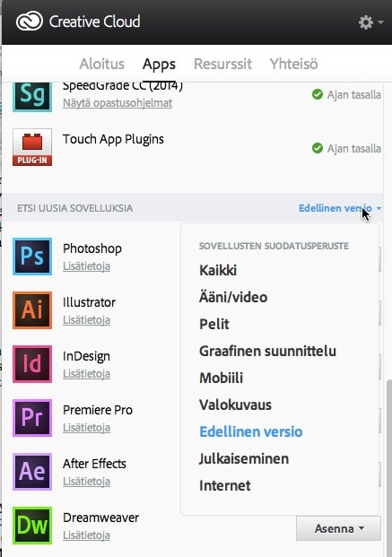Click the Premiere Pro icon
Viewport: 392px width, 557px height.
32,418
